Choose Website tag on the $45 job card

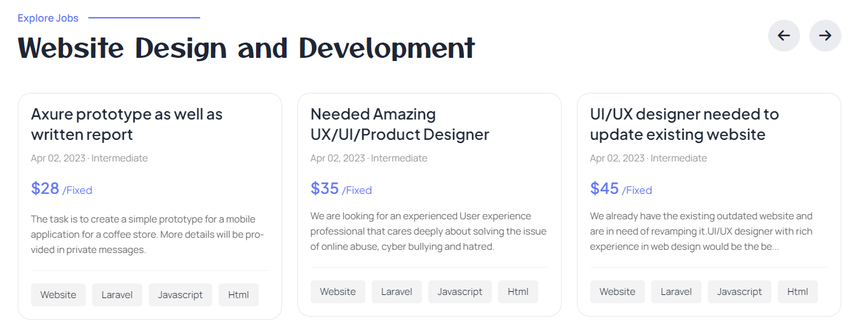point(618,292)
